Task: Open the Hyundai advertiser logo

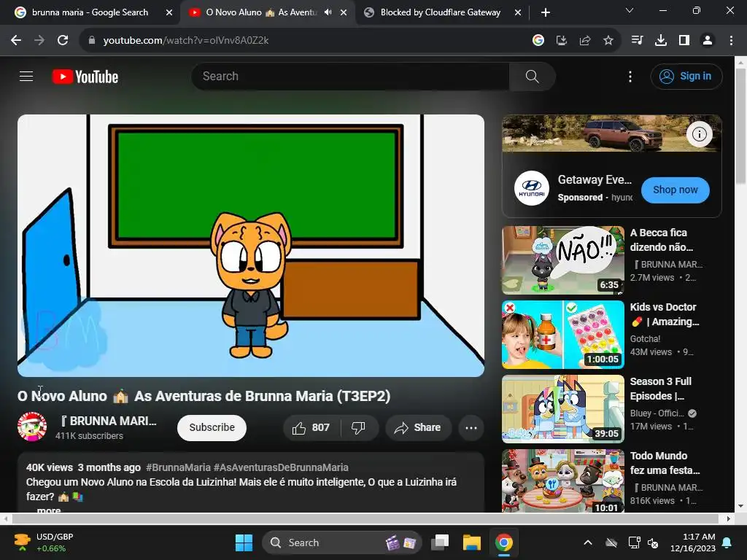Action: tap(532, 188)
